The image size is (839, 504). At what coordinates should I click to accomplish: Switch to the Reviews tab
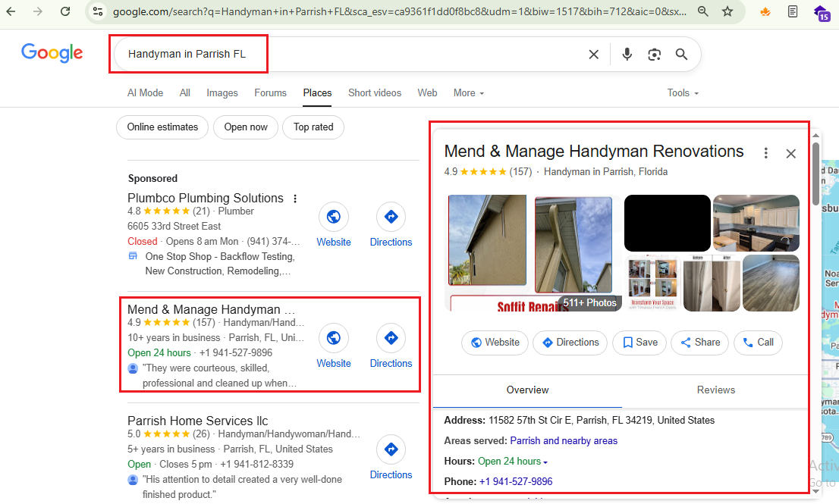click(x=715, y=390)
